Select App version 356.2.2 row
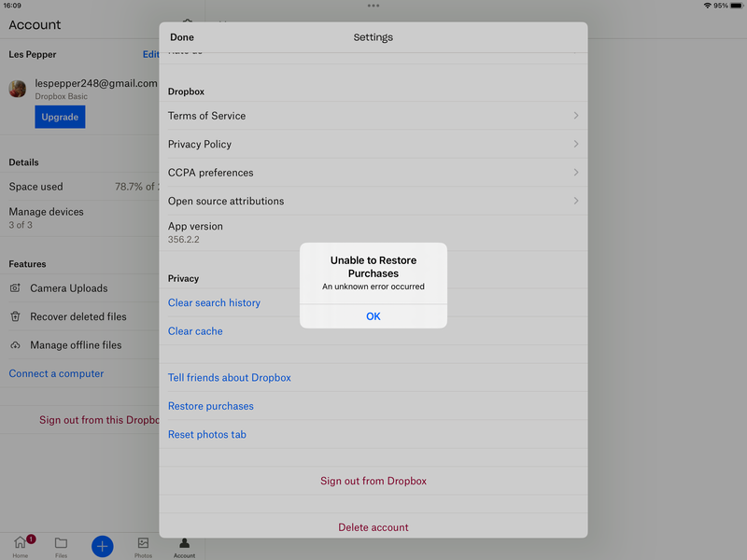 (x=373, y=232)
